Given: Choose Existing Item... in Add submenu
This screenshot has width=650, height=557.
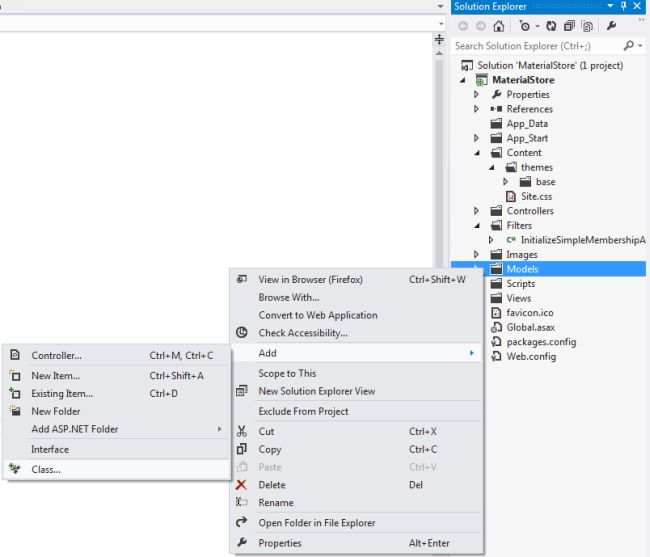Looking at the screenshot, I should click(x=116, y=394).
